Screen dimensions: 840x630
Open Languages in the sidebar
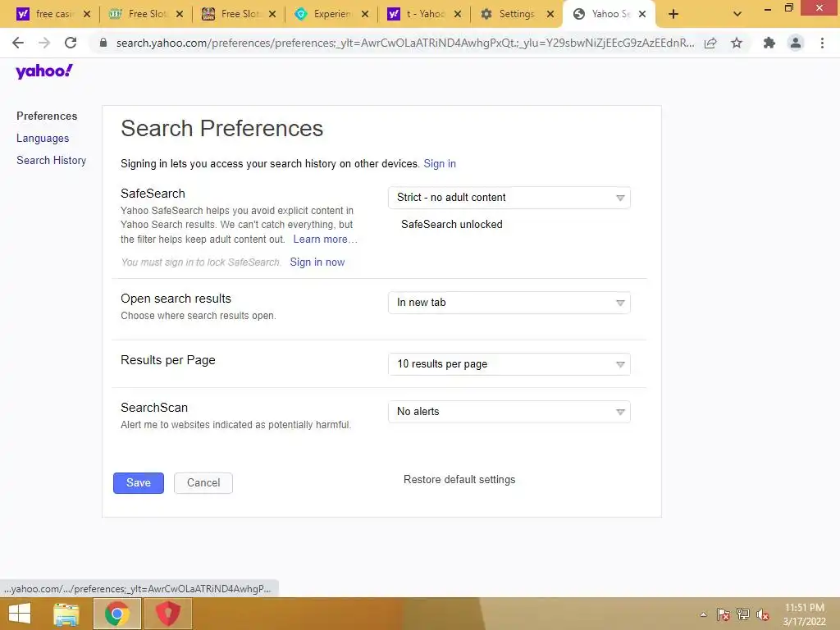pyautogui.click(x=43, y=138)
